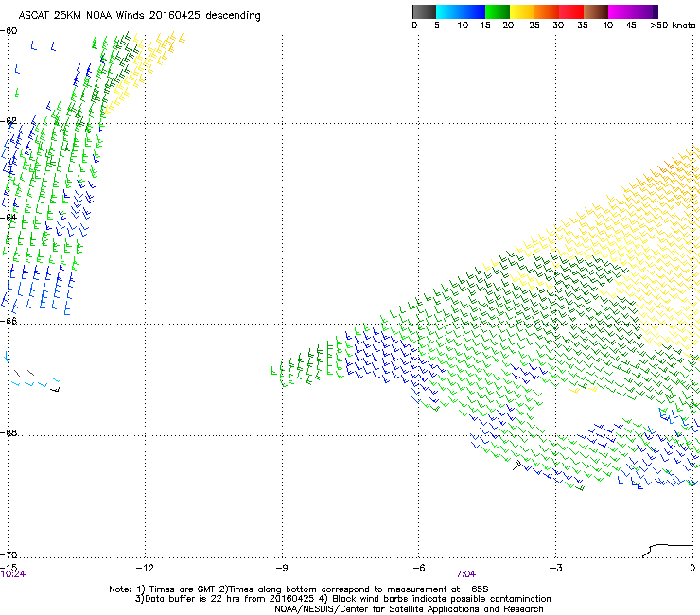
Task: Click the "0" longitude label at bottom right
Action: (x=692, y=568)
